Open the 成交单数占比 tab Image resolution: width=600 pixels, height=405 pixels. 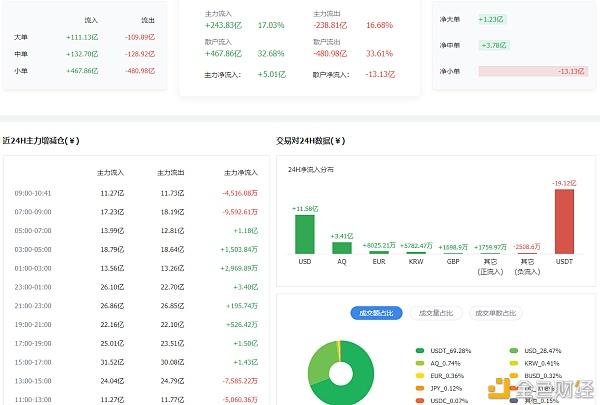tap(496, 313)
